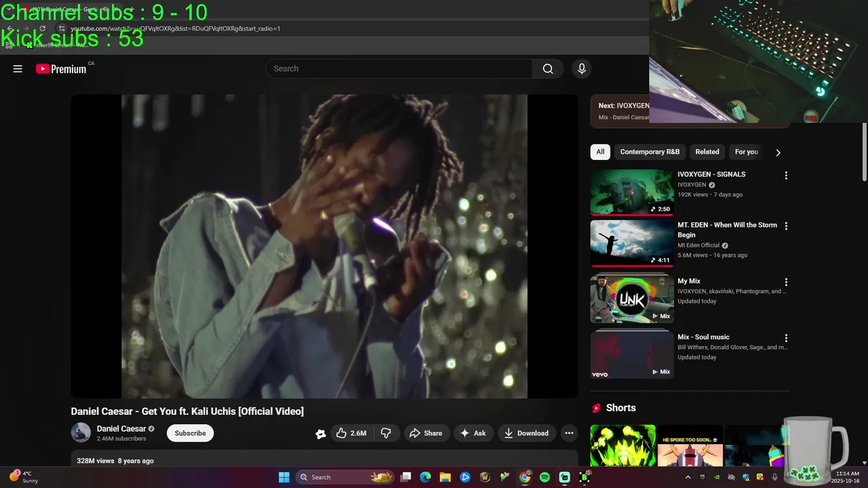Click the video title Daniel Caesar - Get You

pos(187,411)
